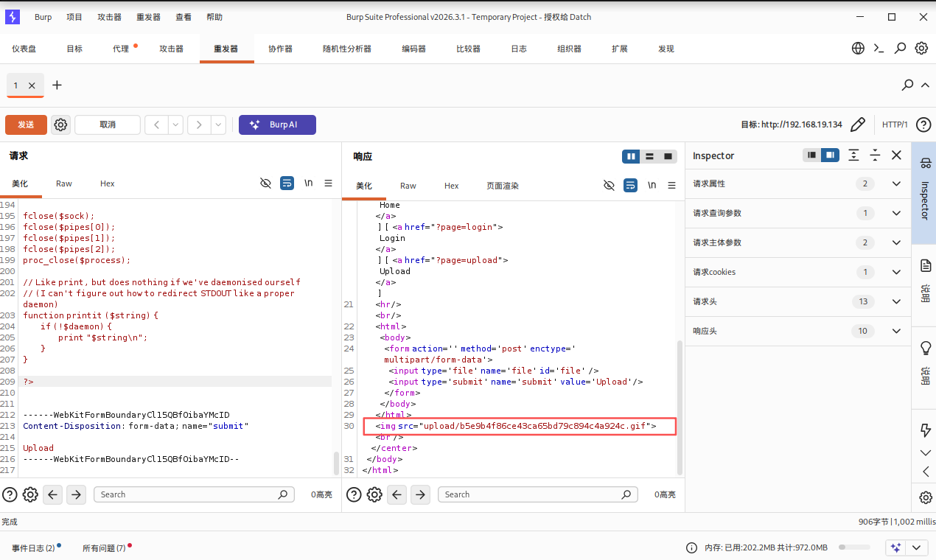Click the search icon on Repeater tab row
The image size is (936, 560).
click(908, 85)
